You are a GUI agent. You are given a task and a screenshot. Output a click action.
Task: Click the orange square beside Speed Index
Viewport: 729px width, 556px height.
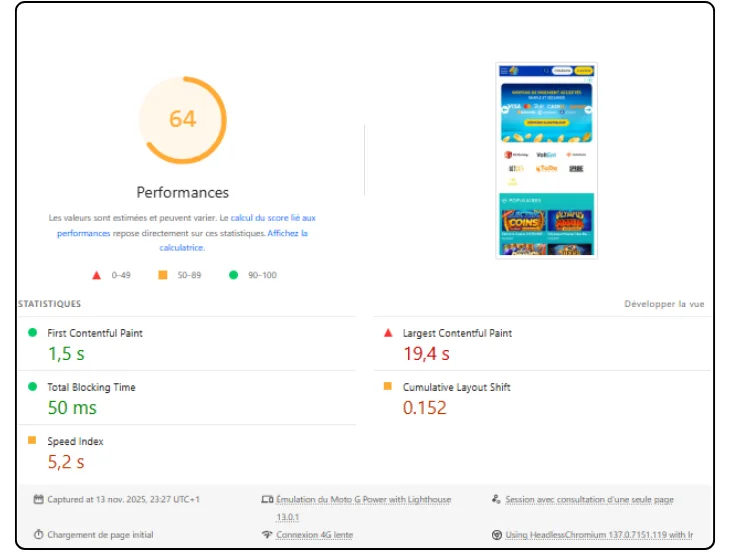click(x=32, y=441)
